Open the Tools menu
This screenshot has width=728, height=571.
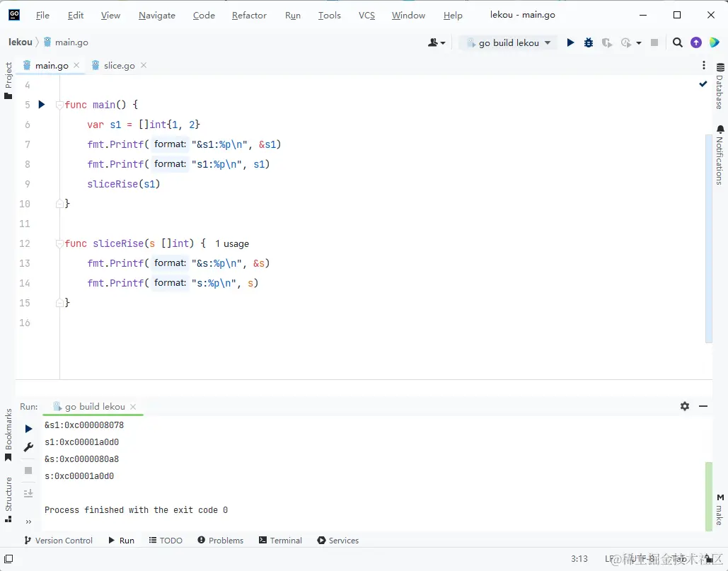(330, 16)
